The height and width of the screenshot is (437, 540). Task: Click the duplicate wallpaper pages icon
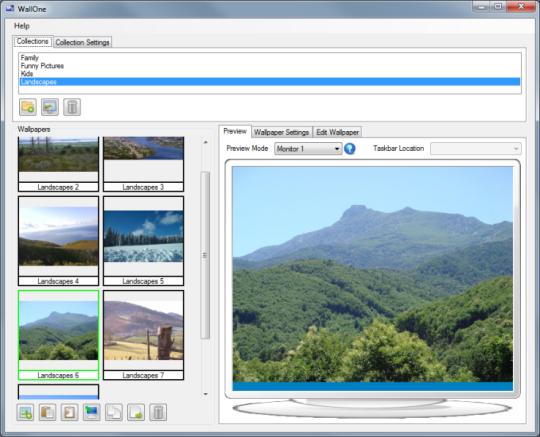point(114,412)
